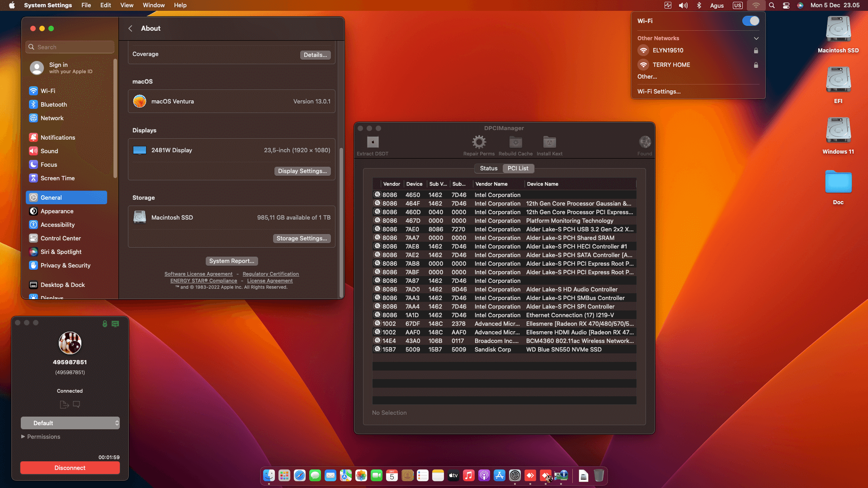Click Wi-Fi Settings in the Wi-Fi menu

[x=659, y=91]
